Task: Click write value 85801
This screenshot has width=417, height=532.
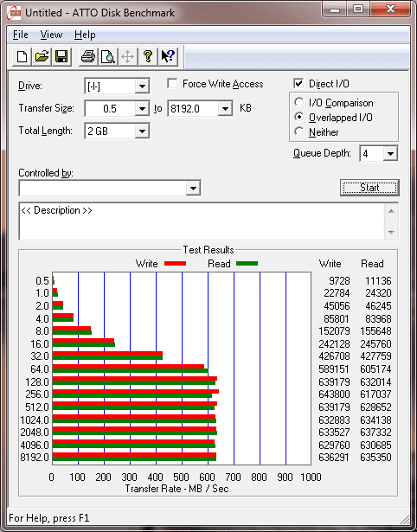Action: (x=337, y=319)
